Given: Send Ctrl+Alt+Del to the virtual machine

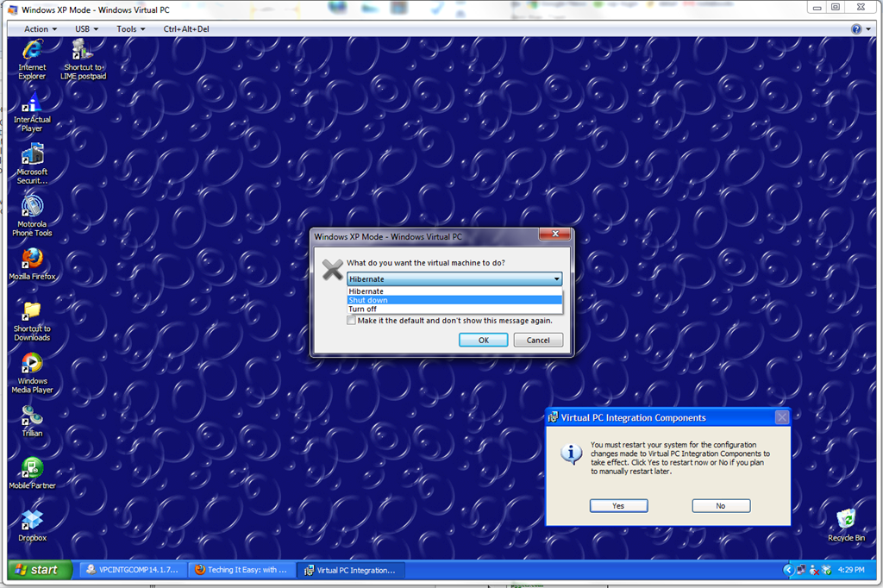Looking at the screenshot, I should tap(186, 29).
